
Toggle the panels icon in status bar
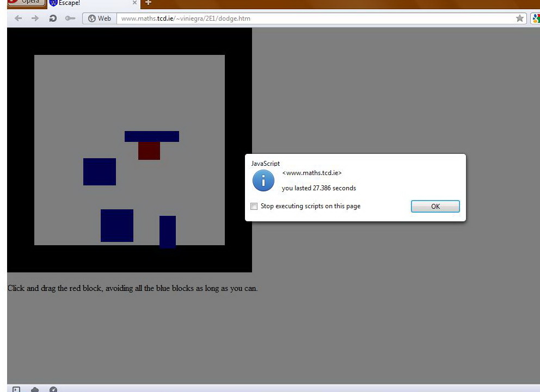[16, 389]
